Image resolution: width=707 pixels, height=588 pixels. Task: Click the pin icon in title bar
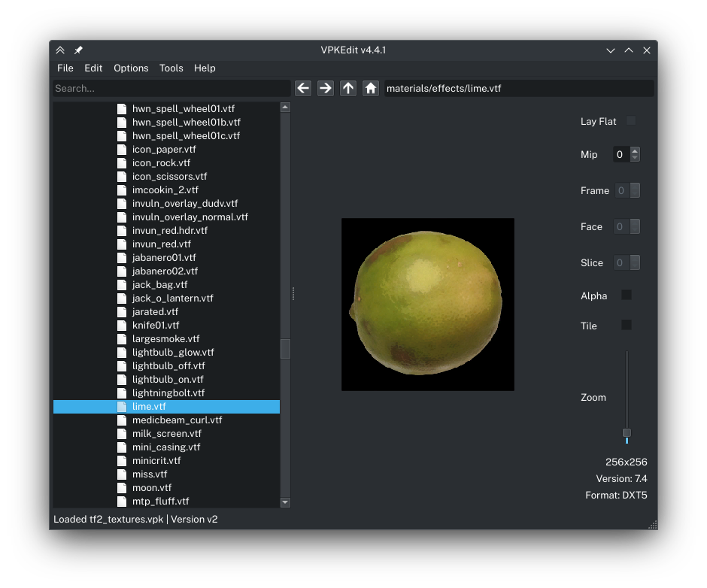[78, 50]
